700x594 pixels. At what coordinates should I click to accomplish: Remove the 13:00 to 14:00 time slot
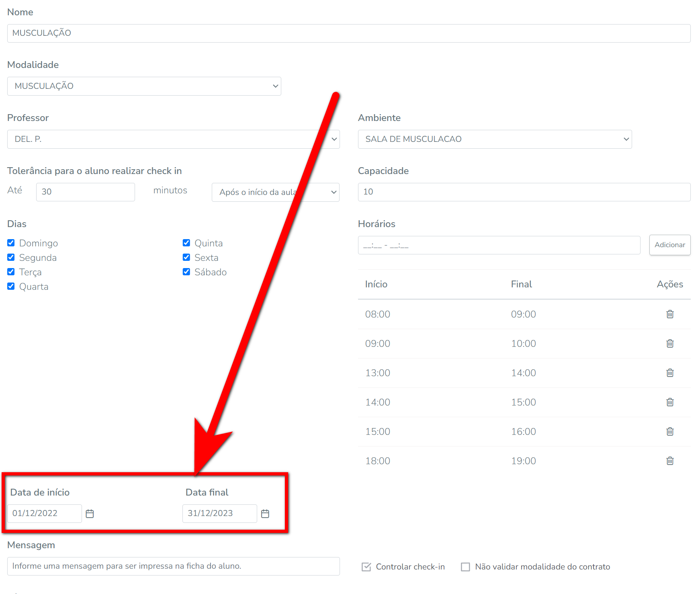tap(670, 373)
